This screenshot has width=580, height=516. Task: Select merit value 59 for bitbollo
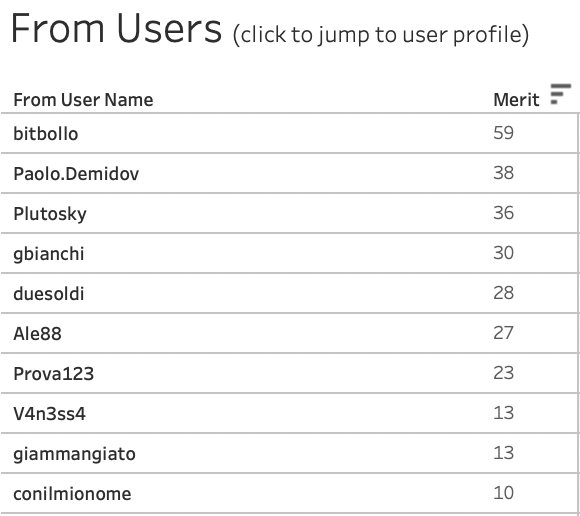pos(503,133)
